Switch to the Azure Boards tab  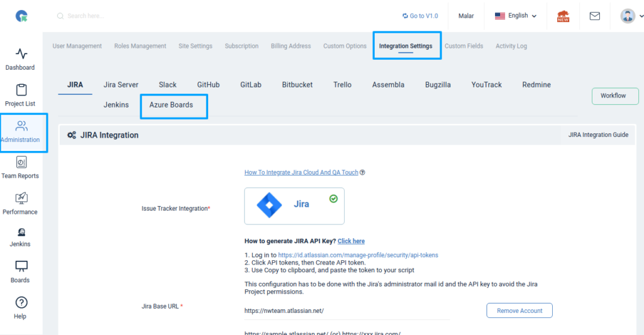[x=171, y=105]
